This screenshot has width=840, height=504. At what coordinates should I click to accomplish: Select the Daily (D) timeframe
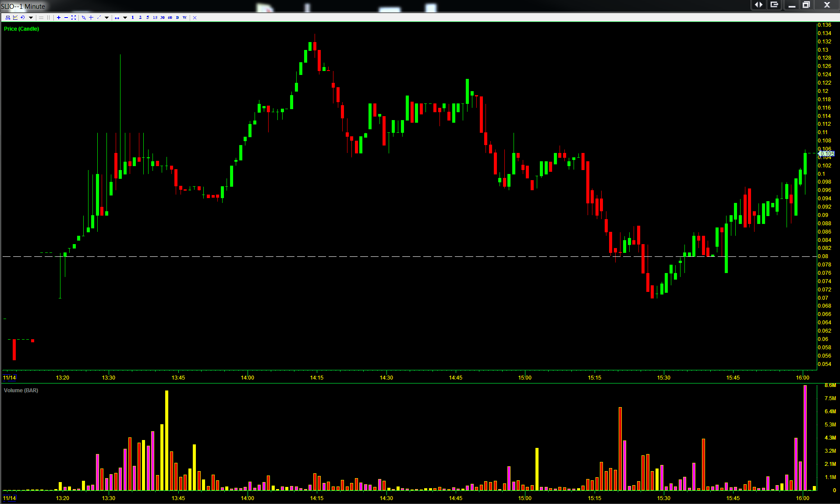(x=177, y=18)
